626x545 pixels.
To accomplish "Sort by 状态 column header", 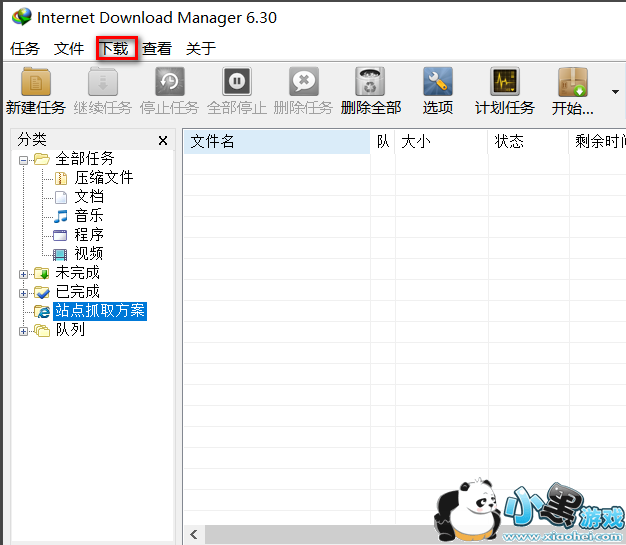I will click(529, 142).
